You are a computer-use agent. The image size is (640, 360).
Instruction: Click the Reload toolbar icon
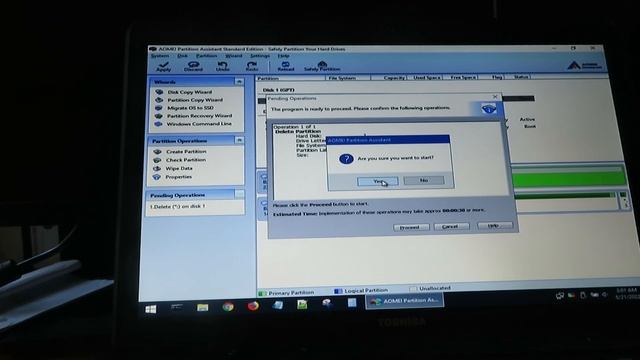[x=286, y=66]
